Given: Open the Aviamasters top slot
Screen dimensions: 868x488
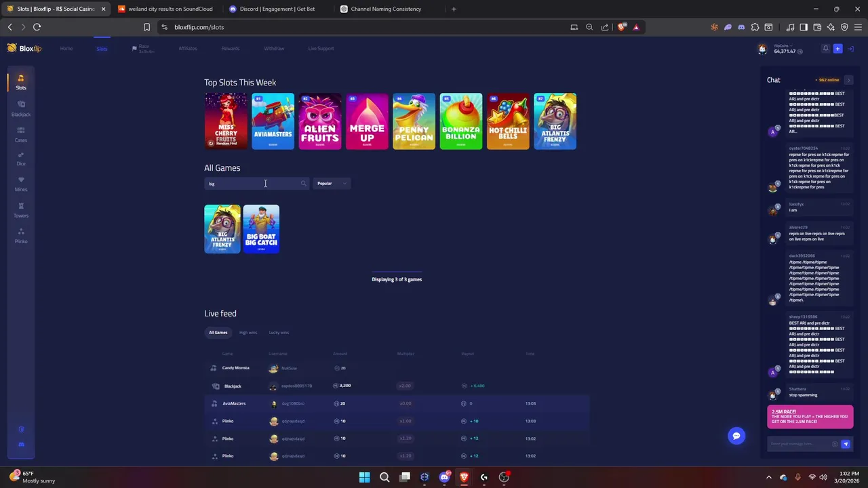Looking at the screenshot, I should [273, 121].
